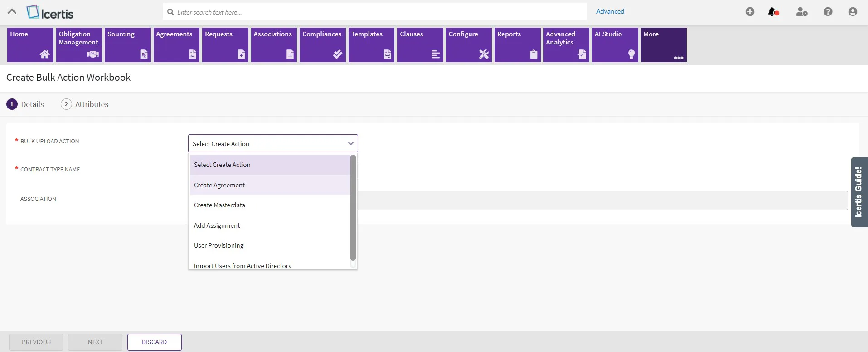Viewport: 868px width, 352px height.
Task: Click the add plus circle icon
Action: click(750, 12)
